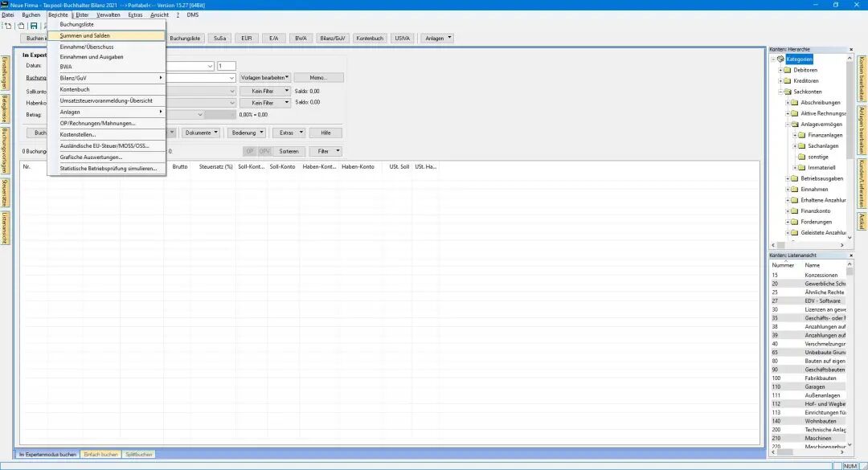Image resolution: width=868 pixels, height=470 pixels.
Task: Open the Einstellungen side tab
Action: point(5,73)
